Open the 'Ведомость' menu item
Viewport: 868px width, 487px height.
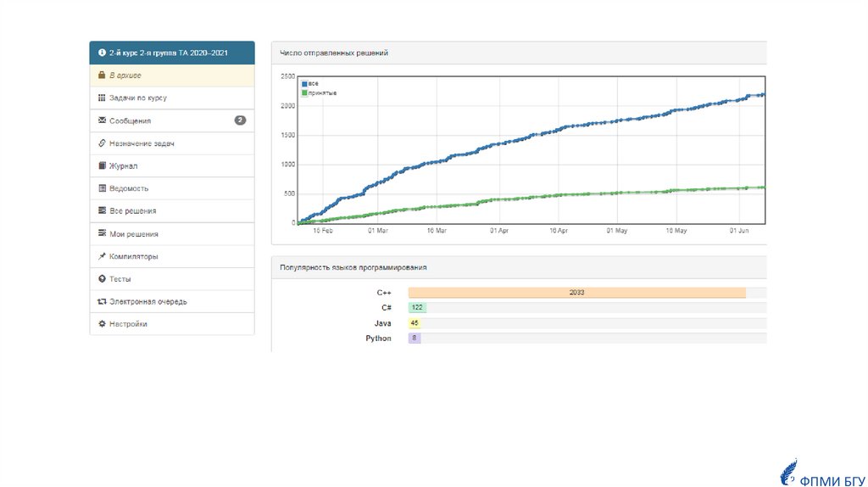128,188
